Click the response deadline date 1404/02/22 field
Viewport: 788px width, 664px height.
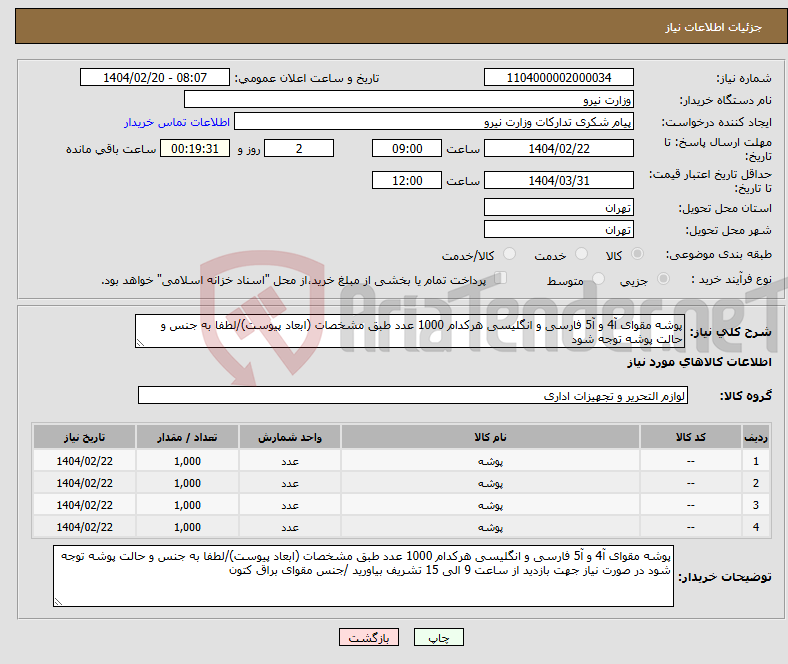coord(558,148)
